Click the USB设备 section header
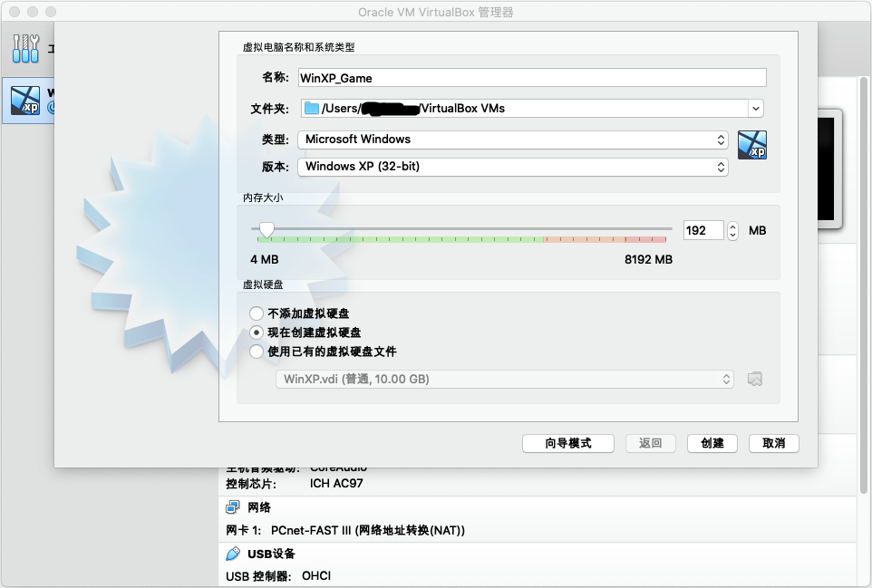Viewport: 872px width, 588px height. 271,554
